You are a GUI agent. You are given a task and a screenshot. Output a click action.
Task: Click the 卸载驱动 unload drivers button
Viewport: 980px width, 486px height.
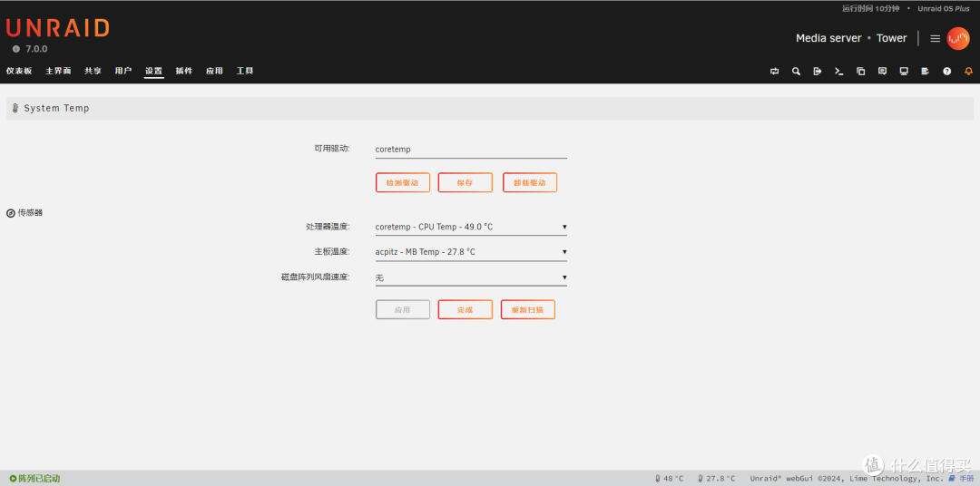(x=529, y=183)
